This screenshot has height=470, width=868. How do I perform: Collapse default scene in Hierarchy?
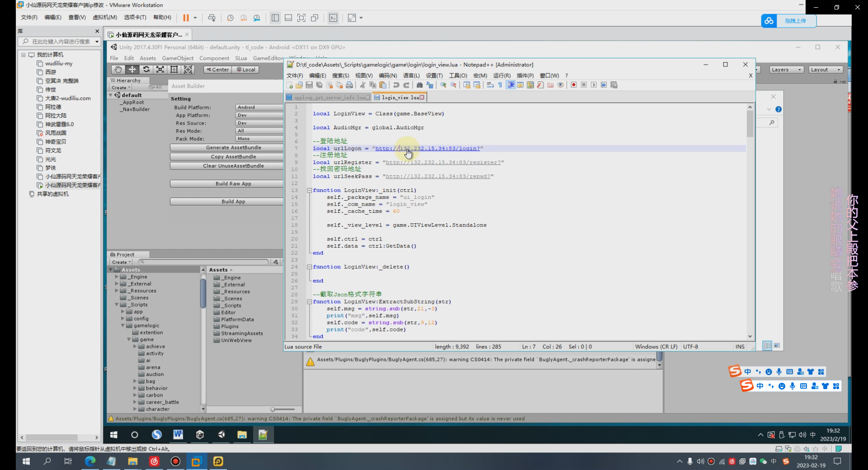pos(111,95)
